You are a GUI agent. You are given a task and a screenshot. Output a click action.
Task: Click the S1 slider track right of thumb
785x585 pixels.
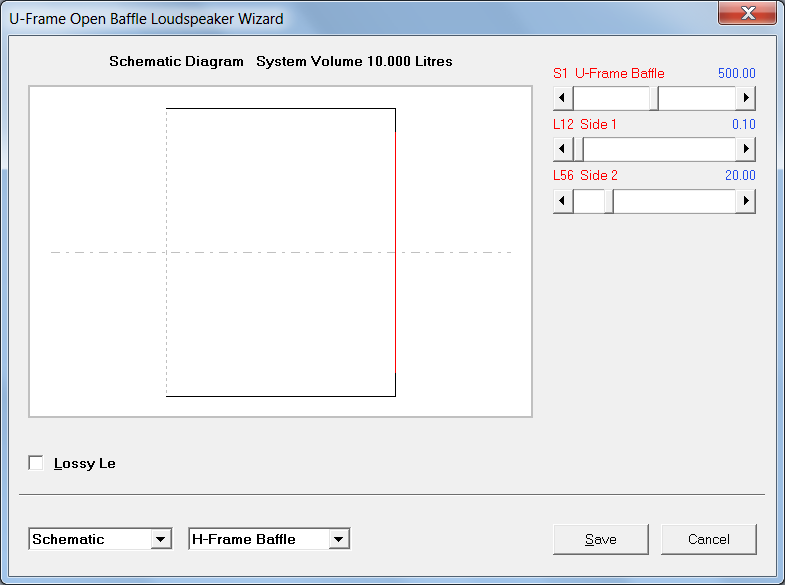click(x=697, y=98)
